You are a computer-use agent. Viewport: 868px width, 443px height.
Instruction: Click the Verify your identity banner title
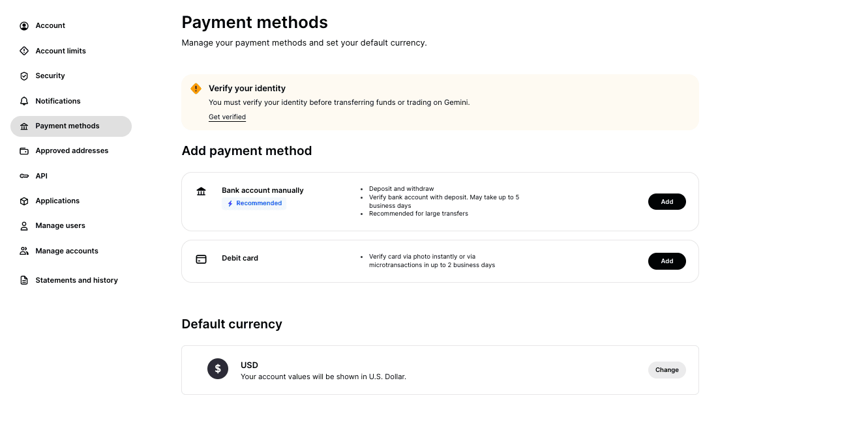point(247,89)
